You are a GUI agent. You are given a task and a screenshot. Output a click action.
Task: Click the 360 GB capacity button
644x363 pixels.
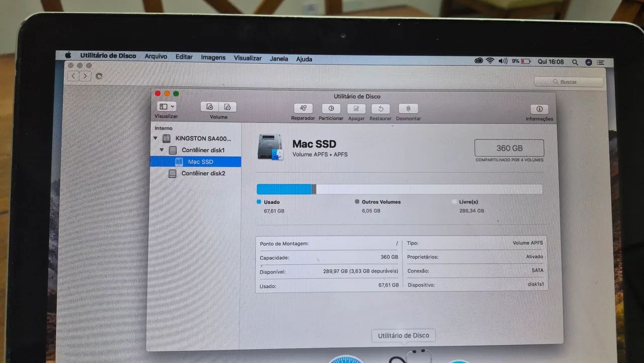click(x=509, y=148)
